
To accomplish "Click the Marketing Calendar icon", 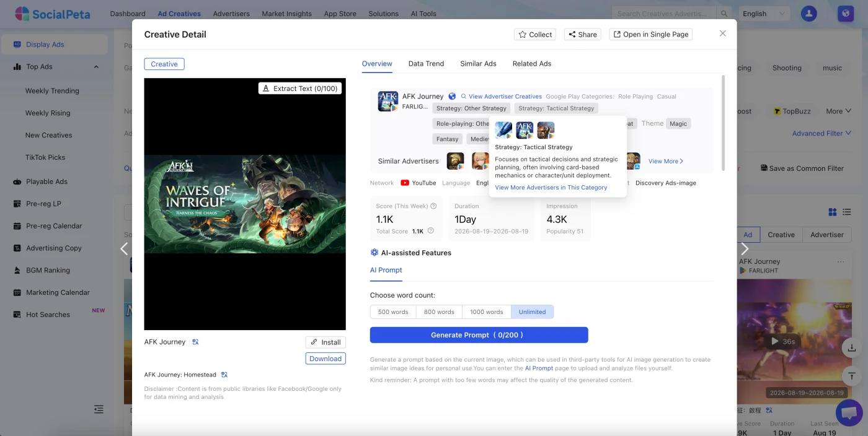I will [17, 292].
